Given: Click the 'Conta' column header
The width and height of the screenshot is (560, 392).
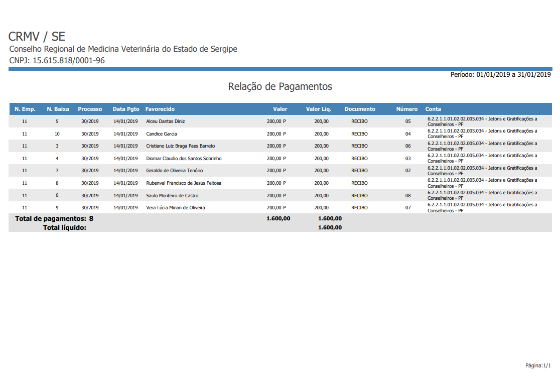Looking at the screenshot, I should (x=433, y=109).
